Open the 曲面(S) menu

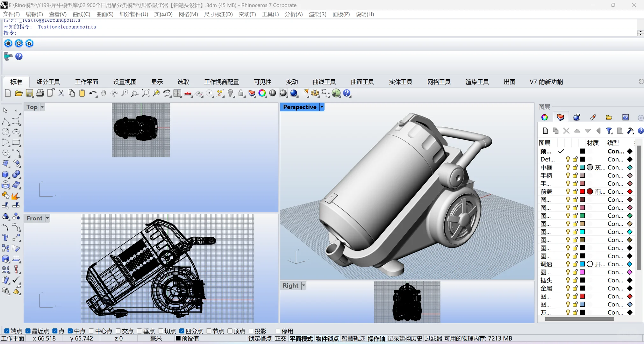tap(105, 14)
